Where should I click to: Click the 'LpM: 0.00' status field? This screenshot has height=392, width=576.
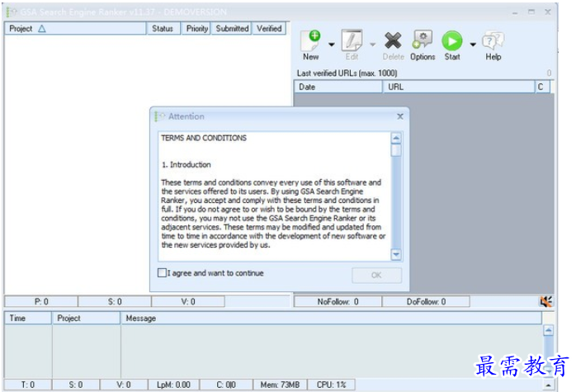[173, 385]
